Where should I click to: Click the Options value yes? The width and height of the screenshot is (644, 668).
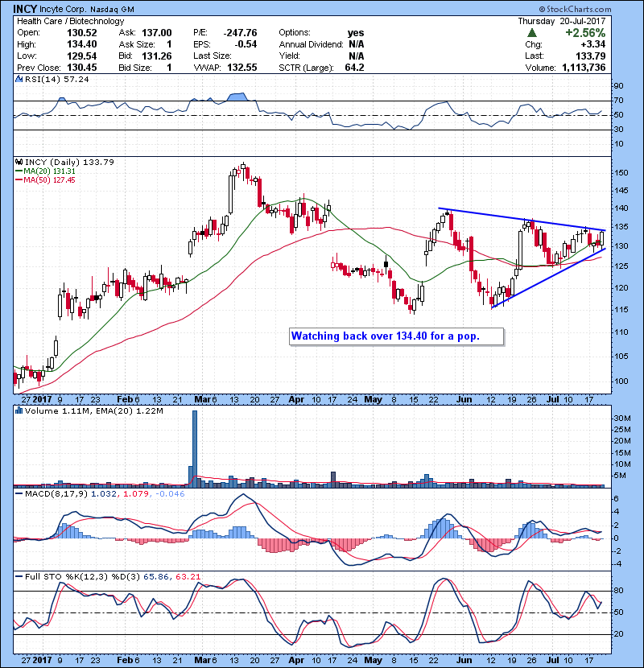pyautogui.click(x=356, y=33)
